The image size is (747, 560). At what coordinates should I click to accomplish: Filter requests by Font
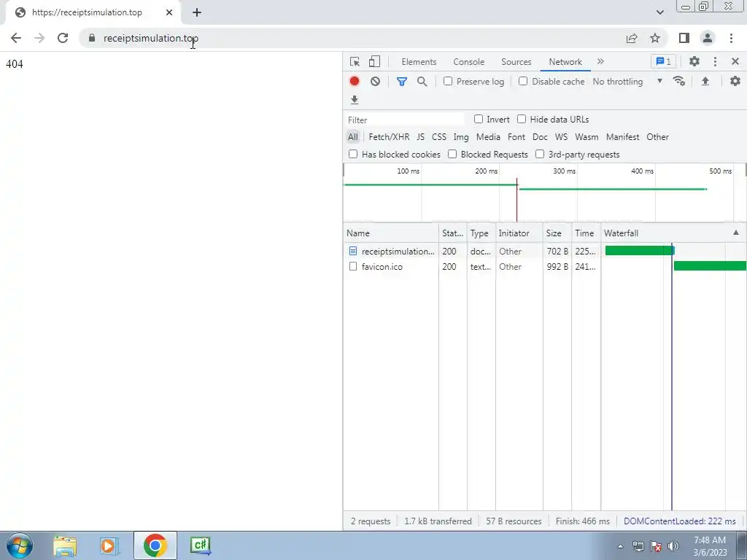516,137
